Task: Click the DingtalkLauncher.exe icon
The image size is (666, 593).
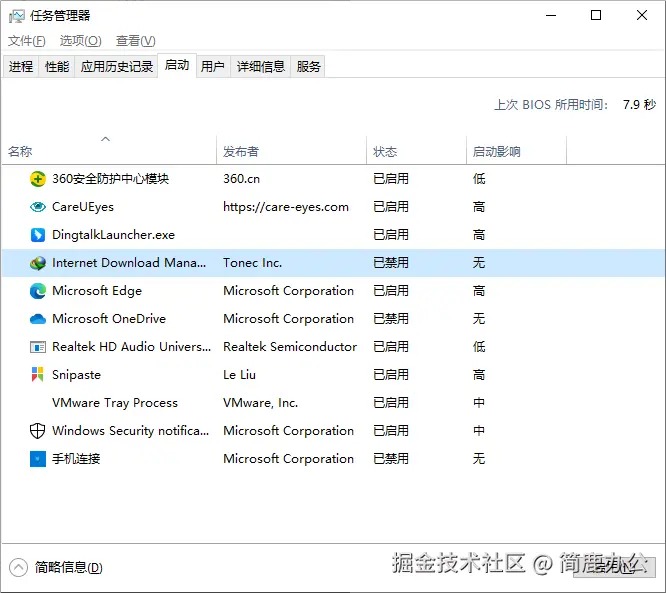Action: coord(38,235)
